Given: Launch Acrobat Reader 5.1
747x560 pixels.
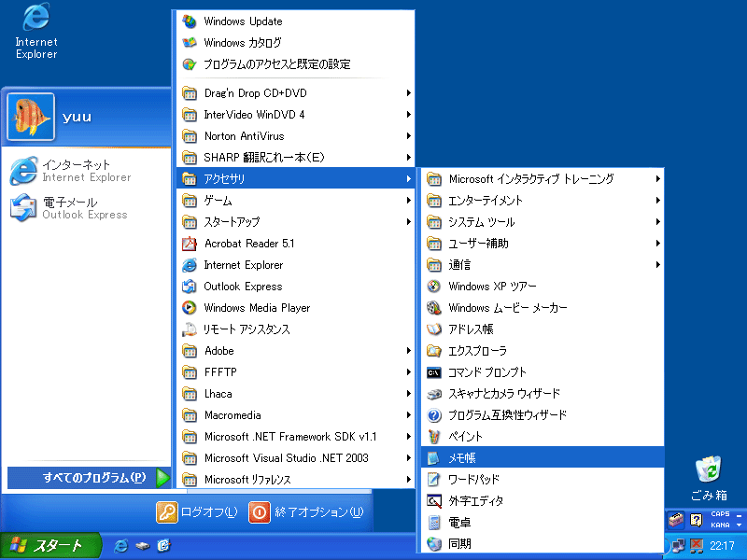Looking at the screenshot, I should tap(295, 244).
